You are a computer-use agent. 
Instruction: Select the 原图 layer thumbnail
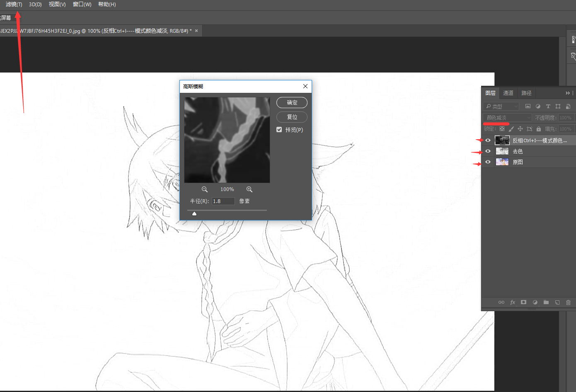coord(502,162)
